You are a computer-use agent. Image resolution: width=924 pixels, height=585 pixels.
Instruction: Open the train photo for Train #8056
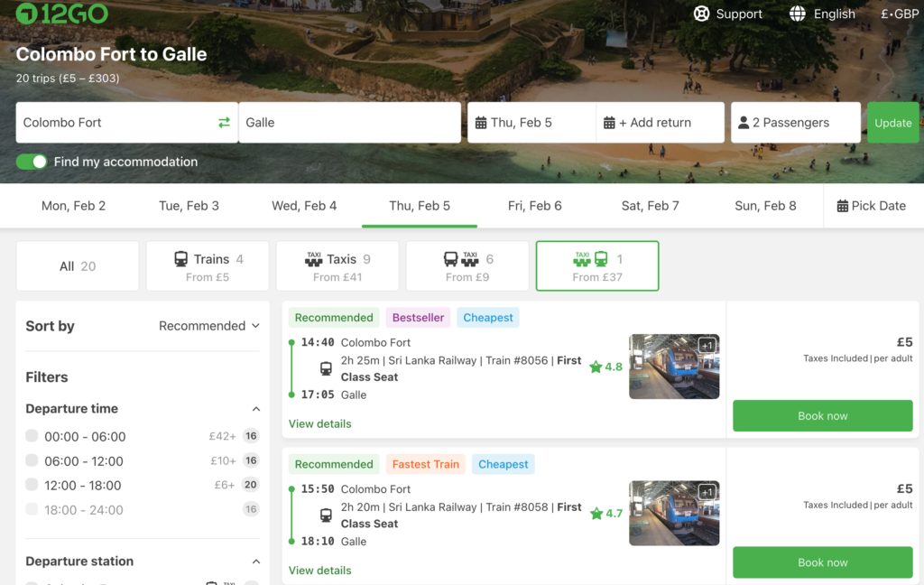(x=674, y=367)
